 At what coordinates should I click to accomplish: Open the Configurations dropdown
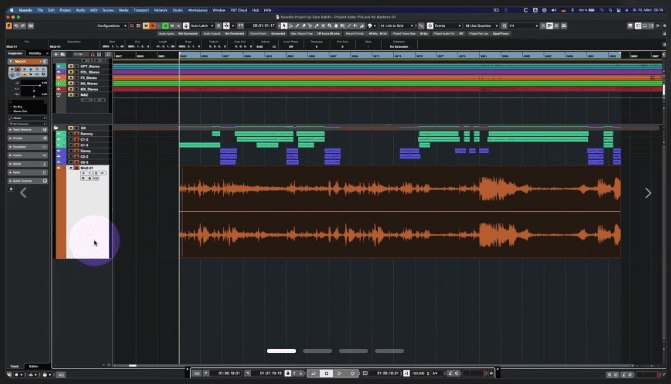pos(112,26)
